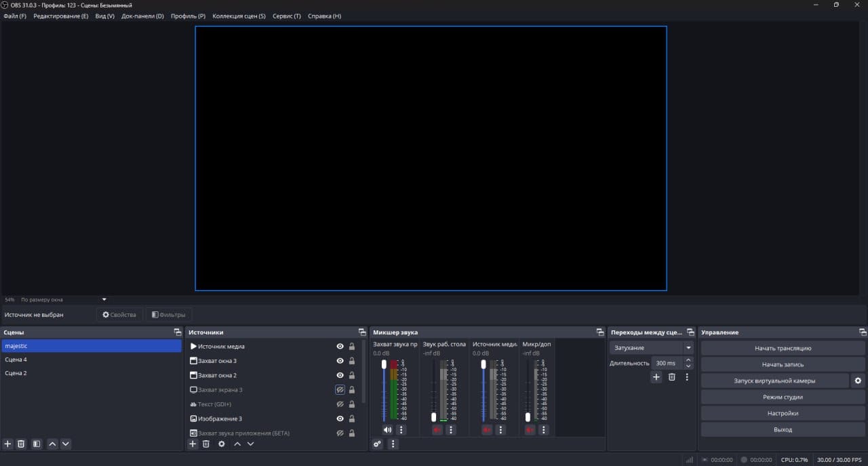This screenshot has height=466, width=868.
Task: Open virtual camera settings gear
Action: (x=859, y=381)
